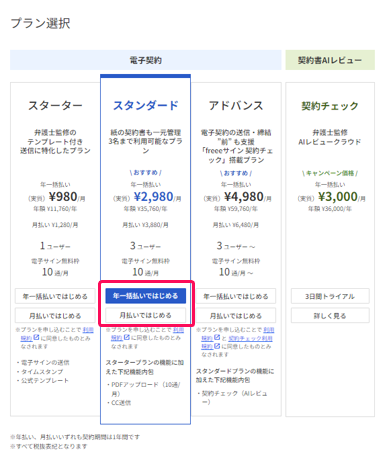Click おすすめ label on the Standard plan
Image resolution: width=391 pixels, height=456 pixels.
pos(146,173)
